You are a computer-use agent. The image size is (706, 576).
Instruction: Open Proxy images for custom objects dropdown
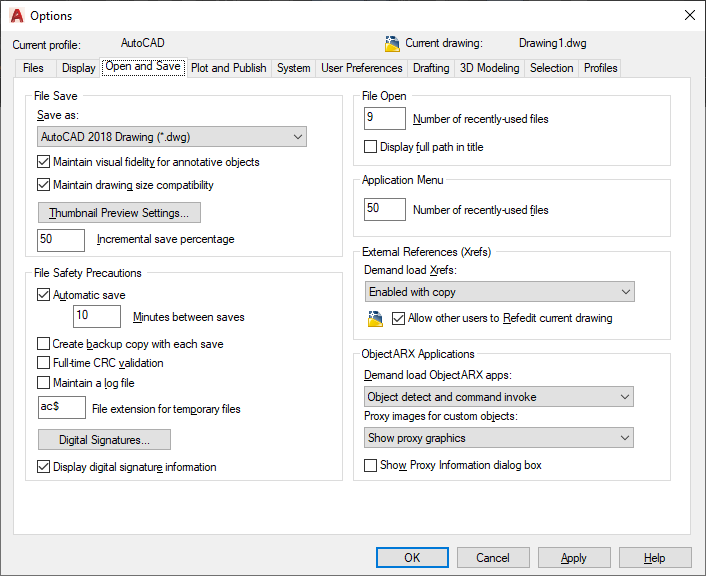498,438
